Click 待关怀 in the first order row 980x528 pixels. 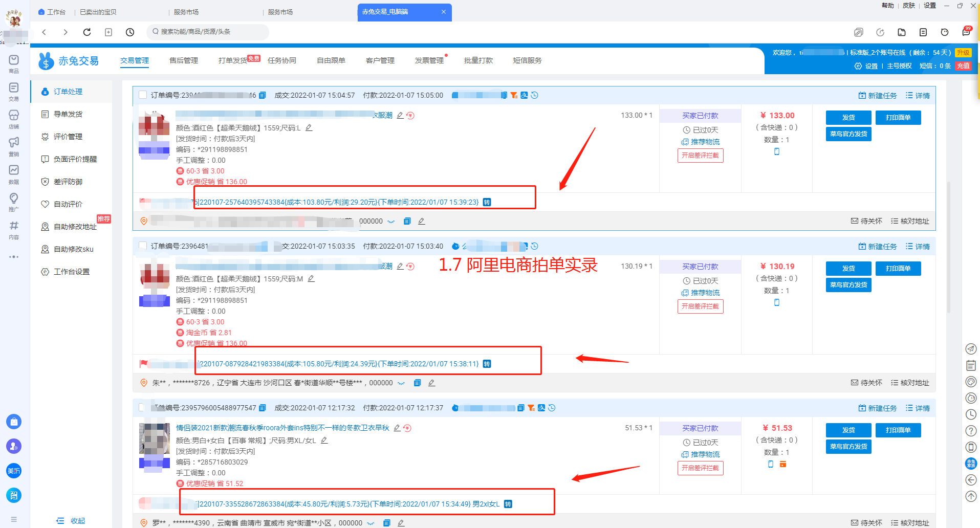(x=866, y=221)
